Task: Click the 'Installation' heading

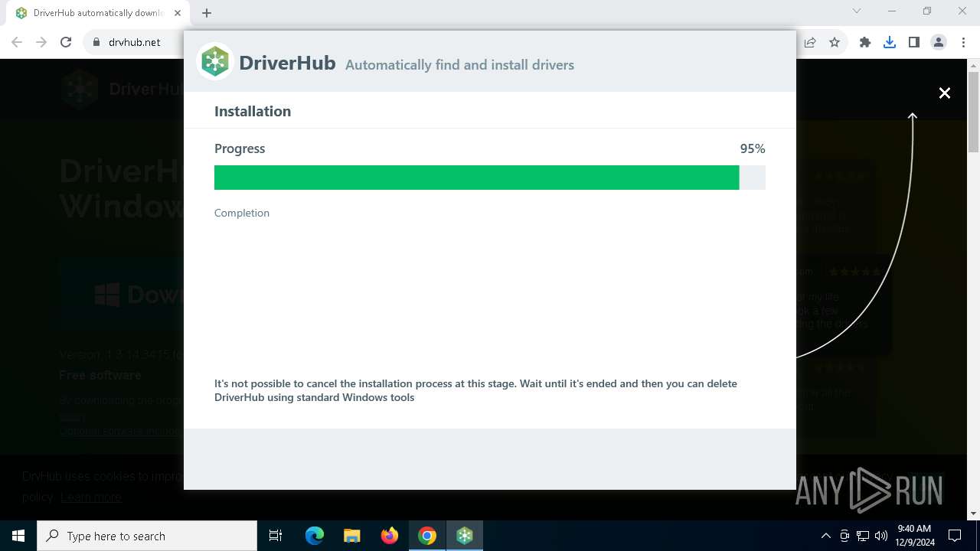Action: (x=253, y=111)
